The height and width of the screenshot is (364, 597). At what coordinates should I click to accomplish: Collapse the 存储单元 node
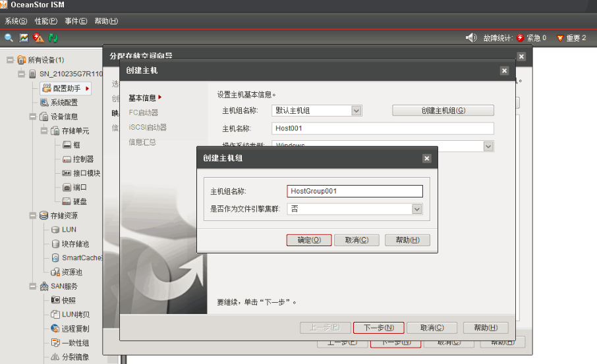coord(44,130)
